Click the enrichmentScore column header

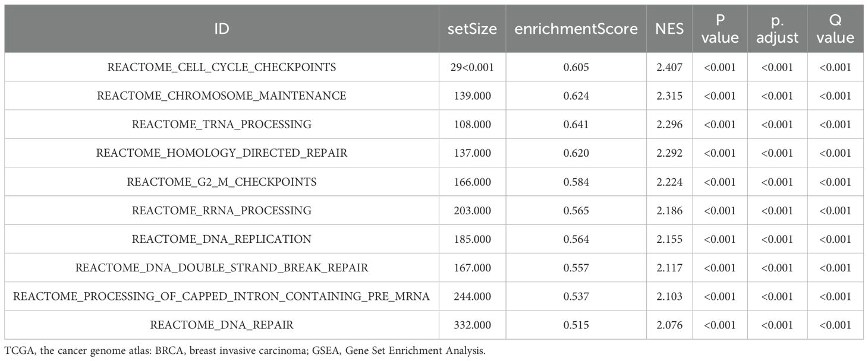coord(576,28)
